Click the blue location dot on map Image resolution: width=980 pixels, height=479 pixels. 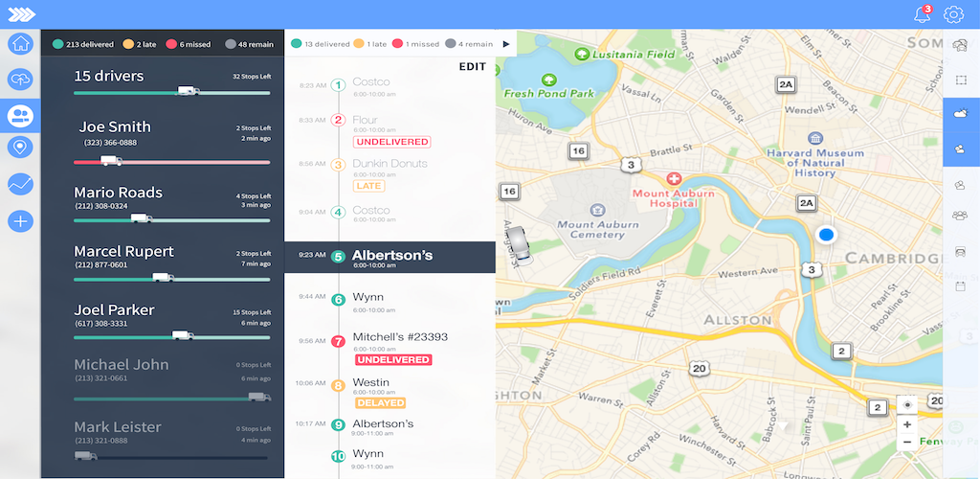826,235
